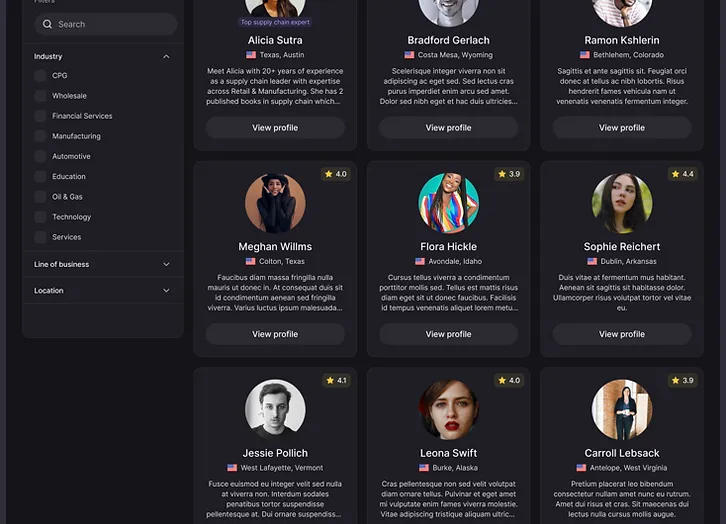The width and height of the screenshot is (726, 524).
Task: Collapse the Industry filter section
Action: coord(166,56)
